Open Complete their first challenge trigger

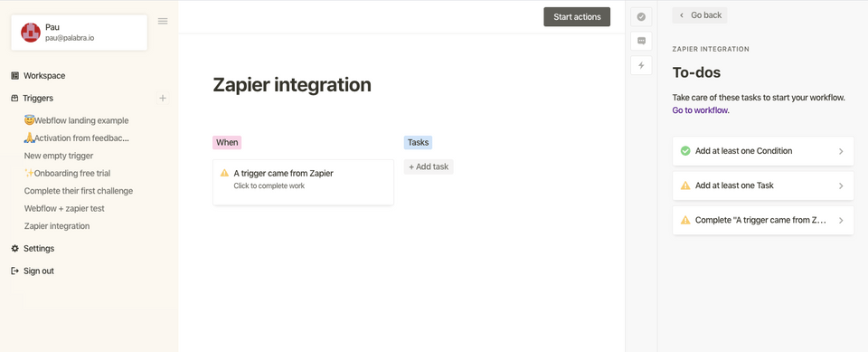tap(79, 191)
